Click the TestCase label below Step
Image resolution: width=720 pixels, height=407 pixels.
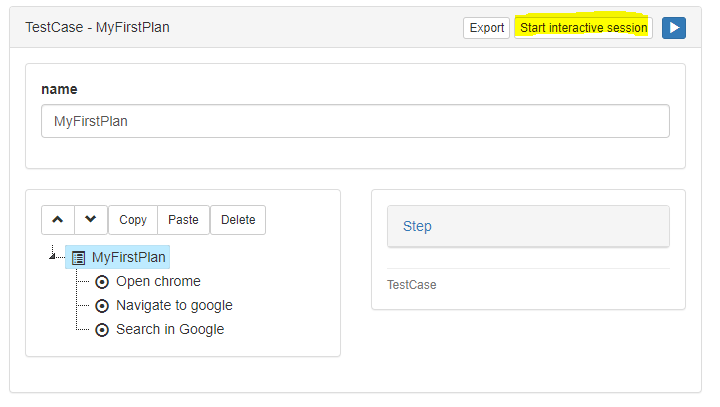click(x=411, y=285)
